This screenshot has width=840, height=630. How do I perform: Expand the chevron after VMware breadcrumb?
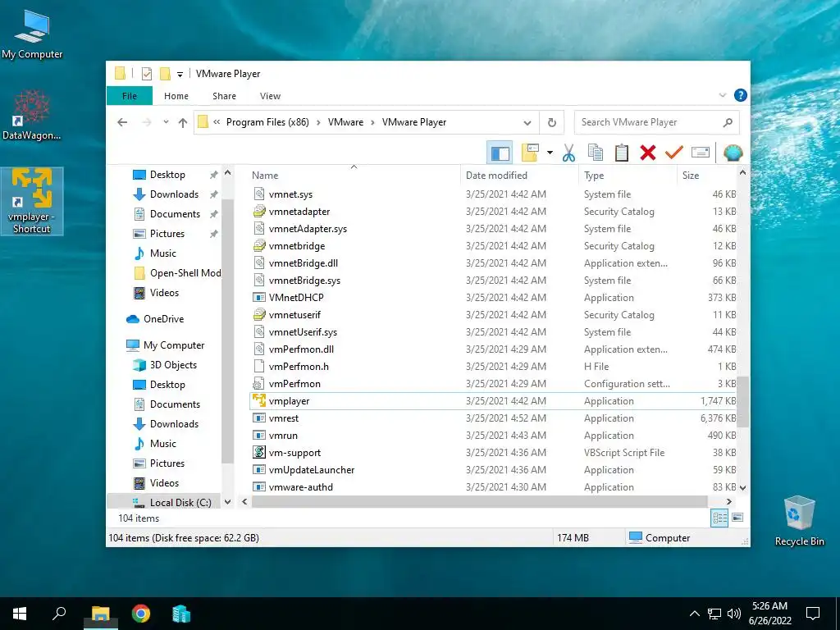click(x=373, y=123)
